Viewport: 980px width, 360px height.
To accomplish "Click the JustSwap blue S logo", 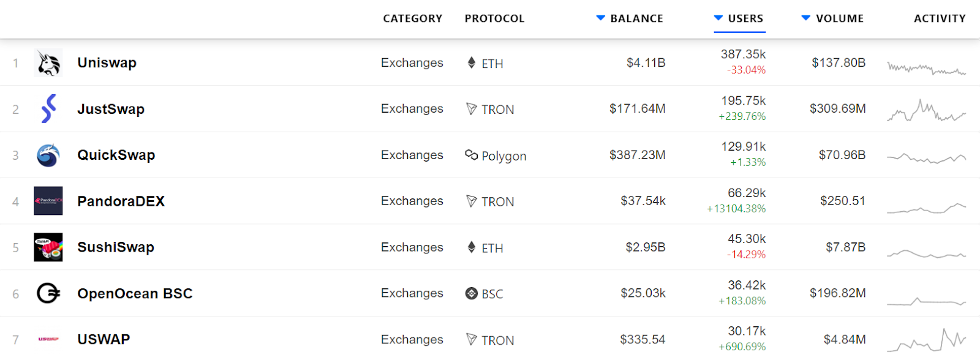I will coord(48,109).
